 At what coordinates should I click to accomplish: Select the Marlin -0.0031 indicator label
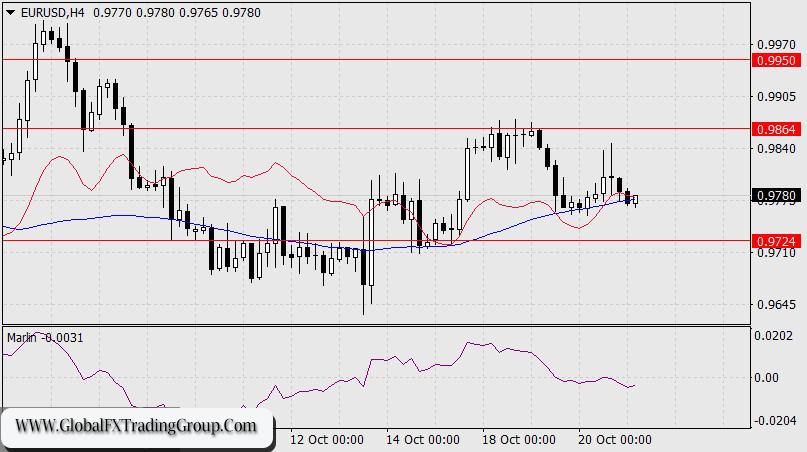coord(45,338)
